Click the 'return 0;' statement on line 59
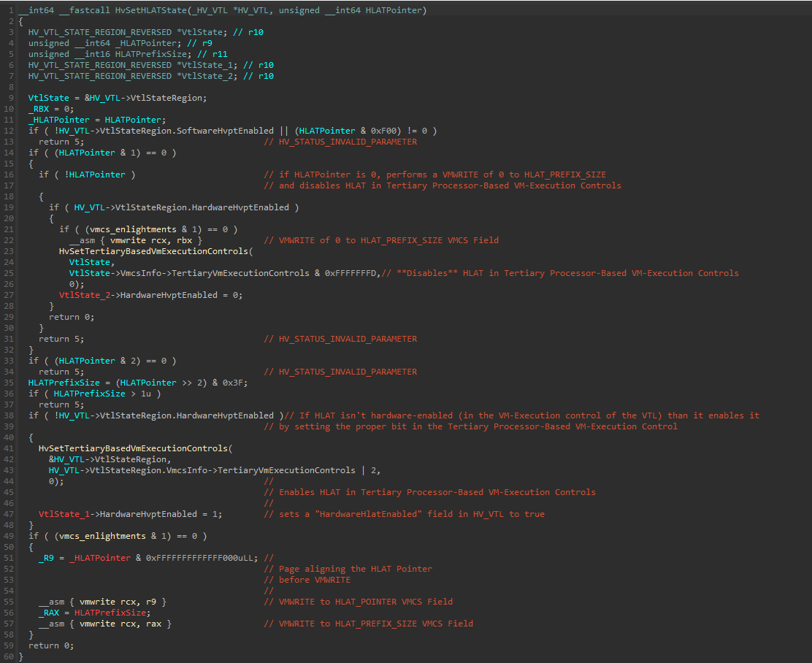This screenshot has width=812, height=663. click(51, 646)
